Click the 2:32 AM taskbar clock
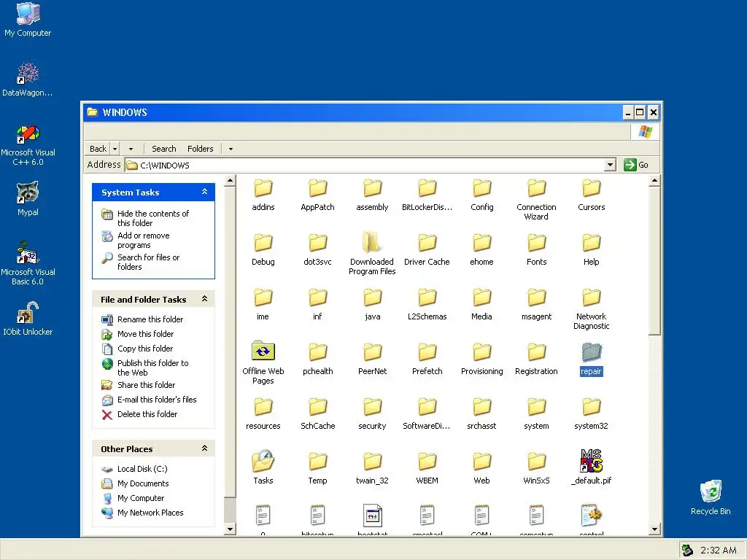 (x=718, y=550)
